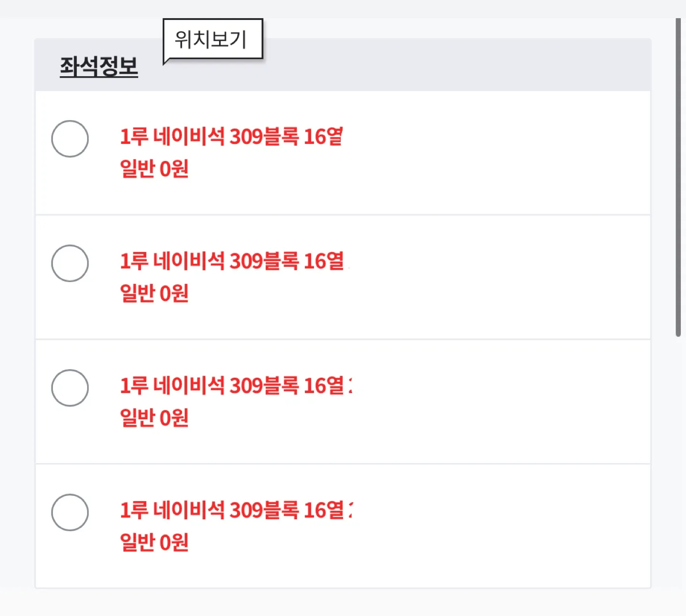Choose the third seat radio button
The height and width of the screenshot is (616, 686).
70,388
